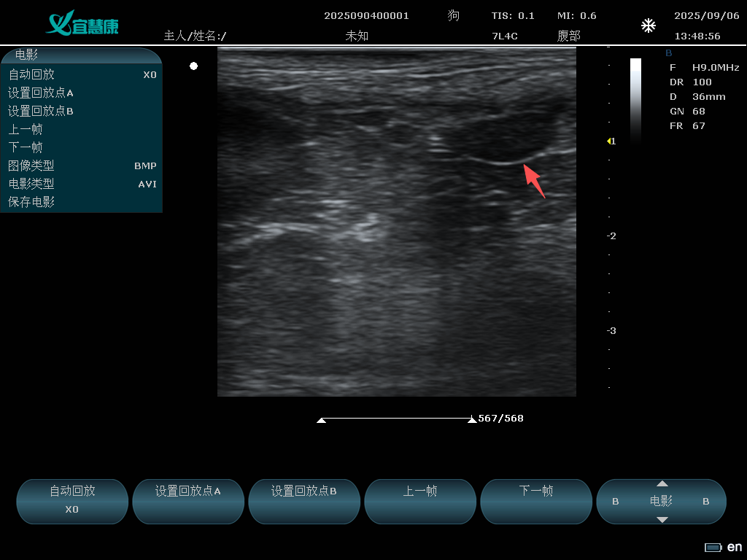
Task: Click the white probe orientation dot
Action: pos(193,66)
